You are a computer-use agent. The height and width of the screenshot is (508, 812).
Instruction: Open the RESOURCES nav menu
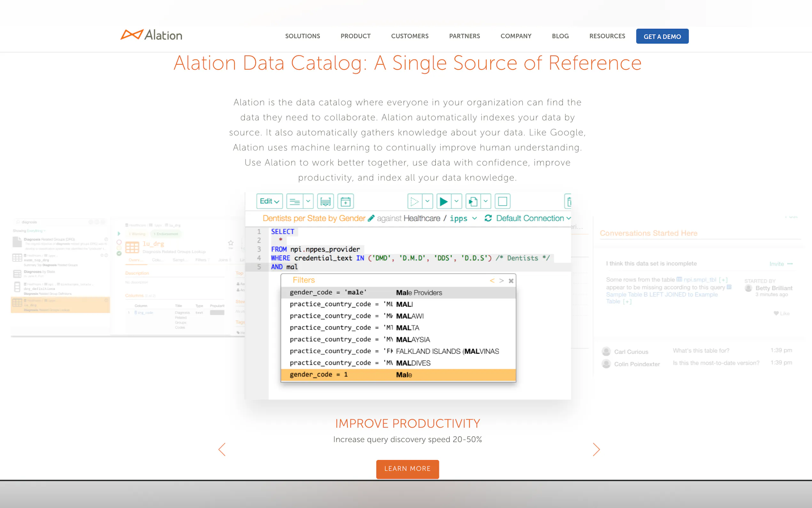coord(607,36)
